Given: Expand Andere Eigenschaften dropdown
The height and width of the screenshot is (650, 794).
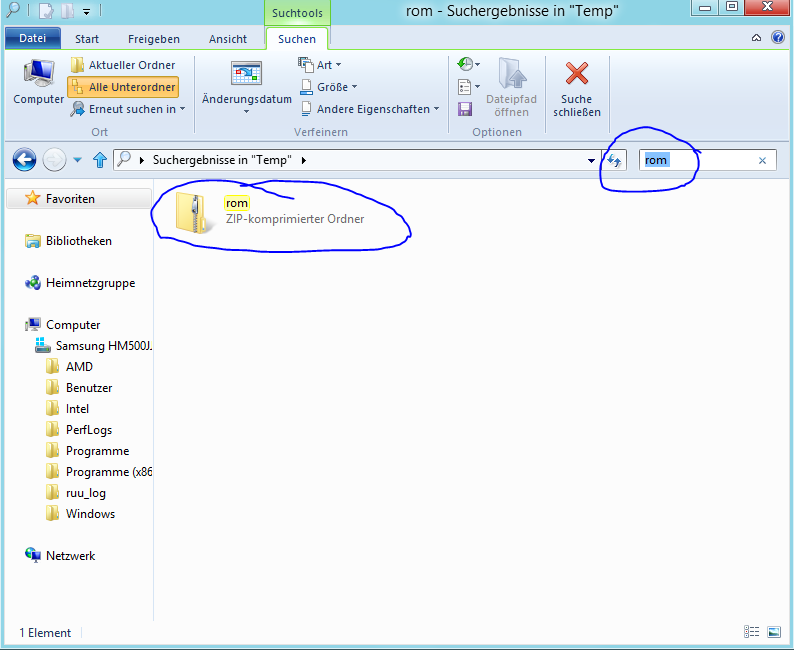Looking at the screenshot, I should 370,109.
